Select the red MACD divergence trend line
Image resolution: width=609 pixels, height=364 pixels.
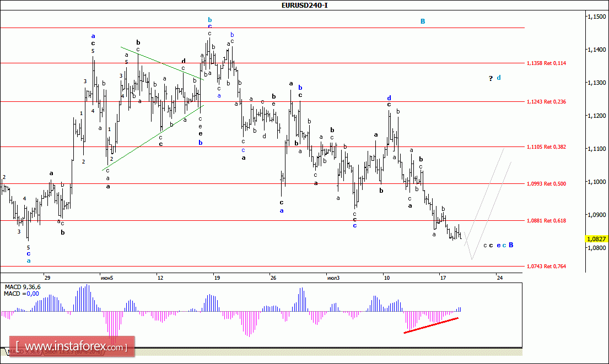(x=431, y=325)
